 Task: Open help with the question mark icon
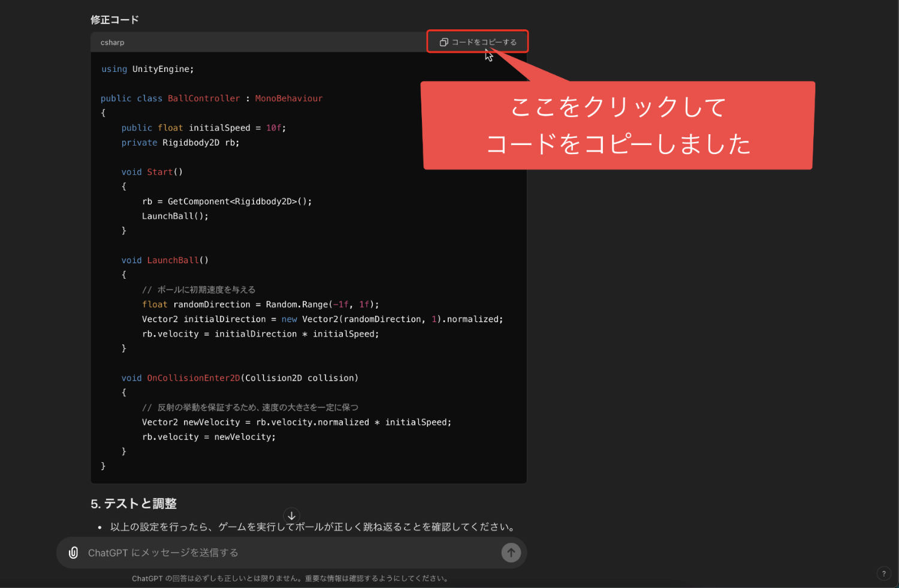point(883,574)
